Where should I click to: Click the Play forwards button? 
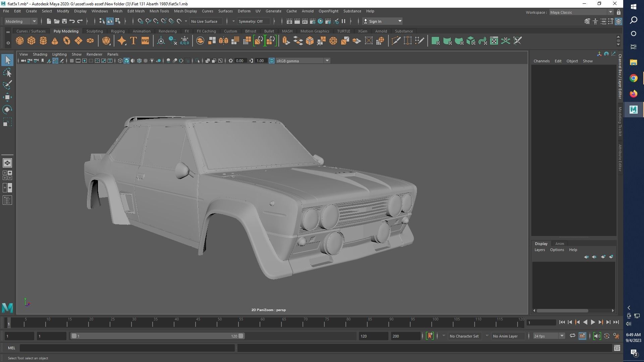(x=593, y=322)
